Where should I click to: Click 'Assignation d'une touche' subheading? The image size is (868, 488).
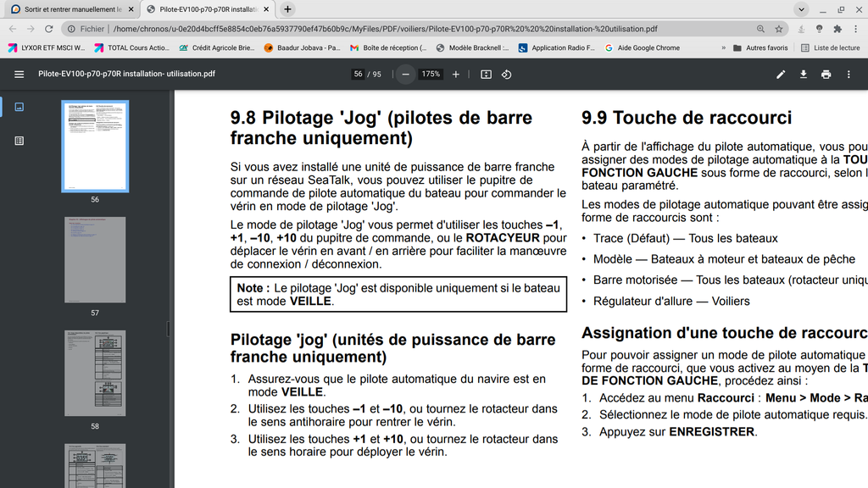click(x=725, y=333)
